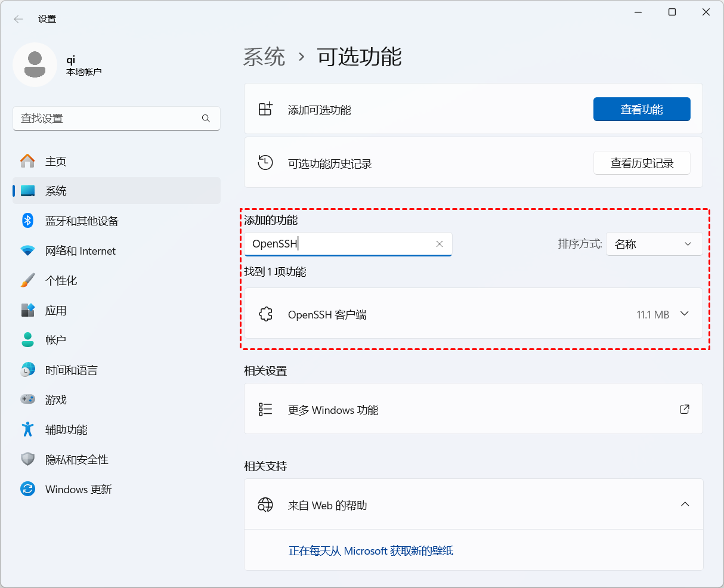Image resolution: width=724 pixels, height=588 pixels.
Task: Click the OpenSSH 客户端 label
Action: (327, 314)
